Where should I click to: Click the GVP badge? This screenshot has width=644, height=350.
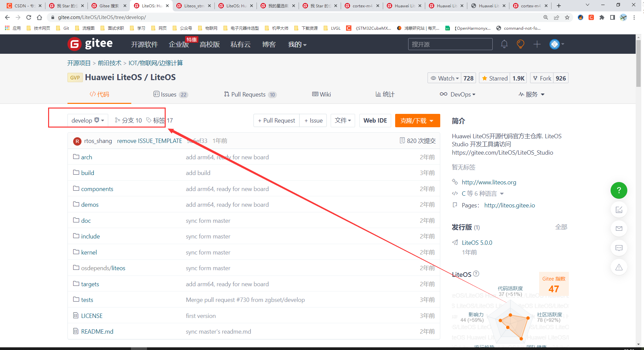click(75, 77)
